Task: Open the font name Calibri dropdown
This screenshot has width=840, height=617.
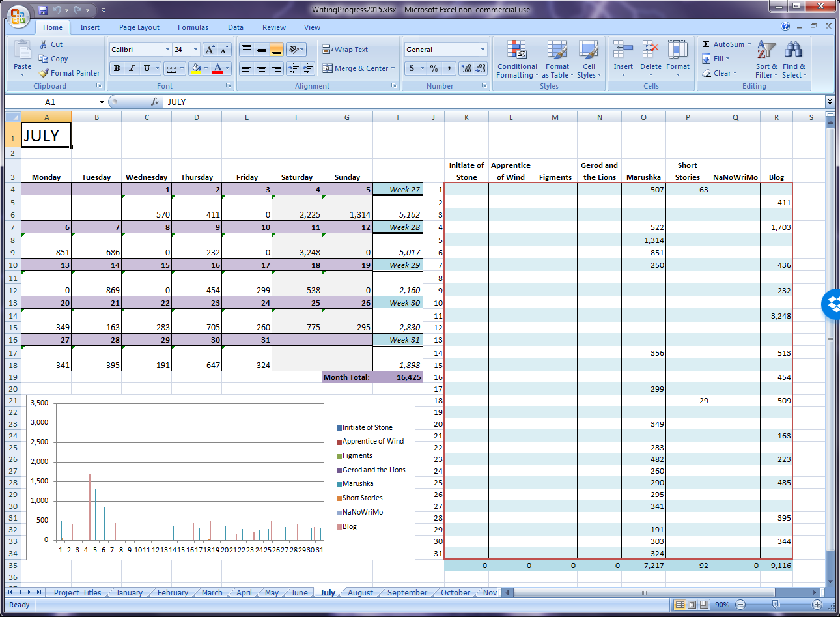Action: pos(167,50)
